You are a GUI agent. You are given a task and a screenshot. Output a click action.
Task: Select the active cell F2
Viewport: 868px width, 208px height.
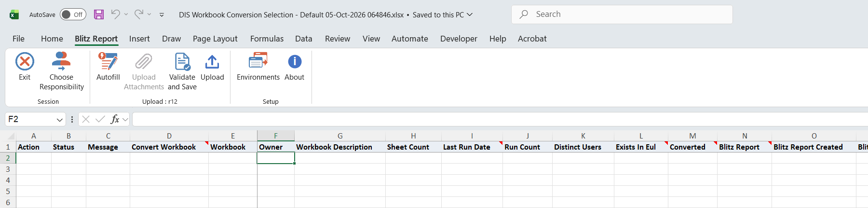[276, 158]
